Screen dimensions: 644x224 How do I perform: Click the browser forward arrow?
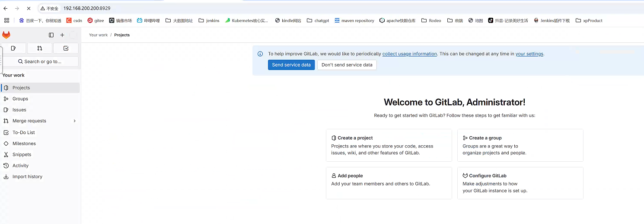coord(17,8)
